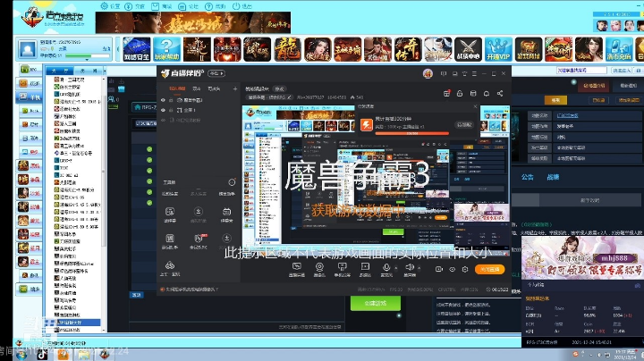Expand the microphone options arrow

pos(396,268)
